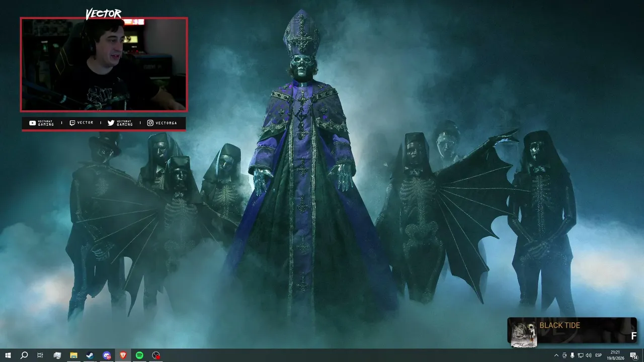The image size is (644, 362).
Task: Open the Windows Start menu
Action: tap(8, 355)
